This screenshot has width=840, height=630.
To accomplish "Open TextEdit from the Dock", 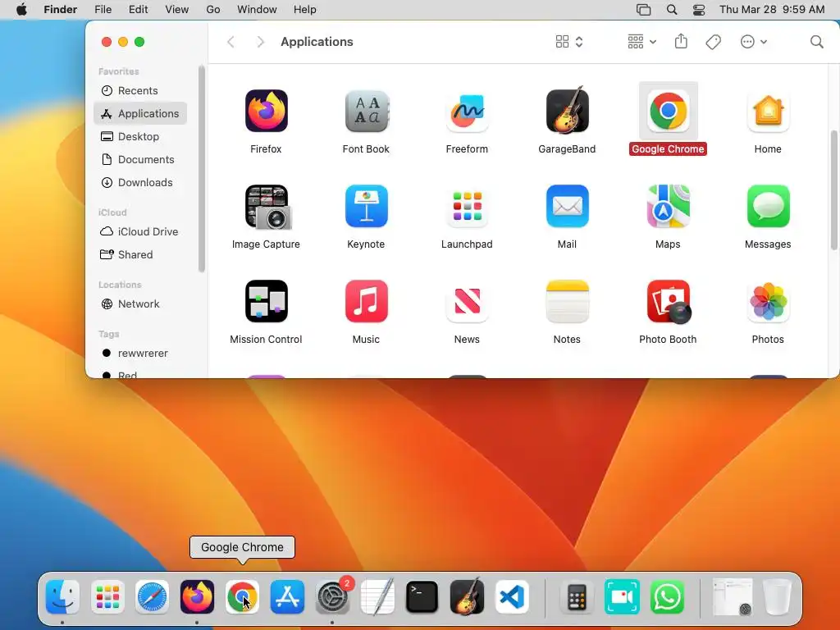I will coord(377,597).
